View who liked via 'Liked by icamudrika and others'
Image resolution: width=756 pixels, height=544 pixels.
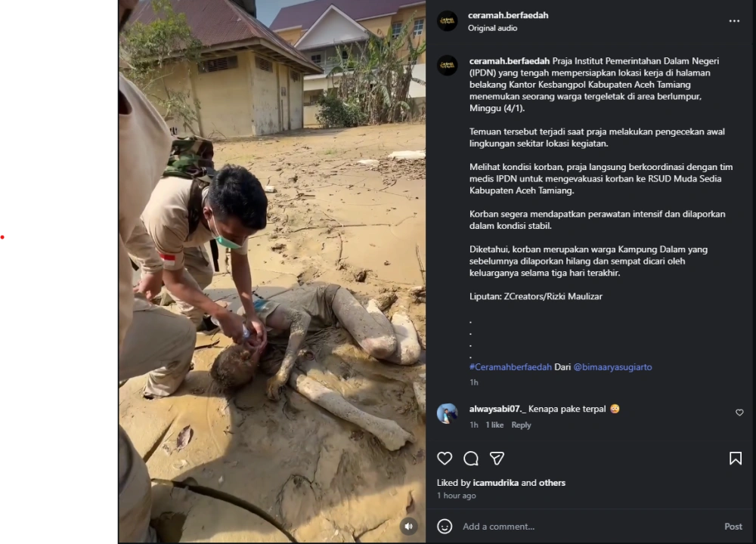[x=500, y=483]
